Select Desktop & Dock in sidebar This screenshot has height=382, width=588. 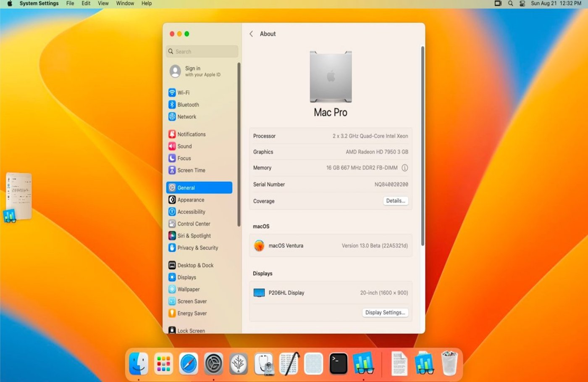[x=195, y=265]
